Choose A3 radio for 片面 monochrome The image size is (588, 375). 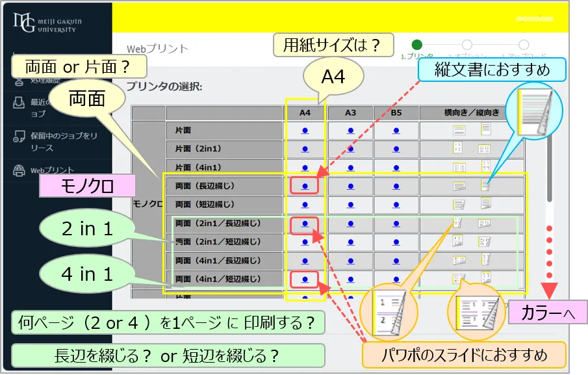pyautogui.click(x=350, y=130)
